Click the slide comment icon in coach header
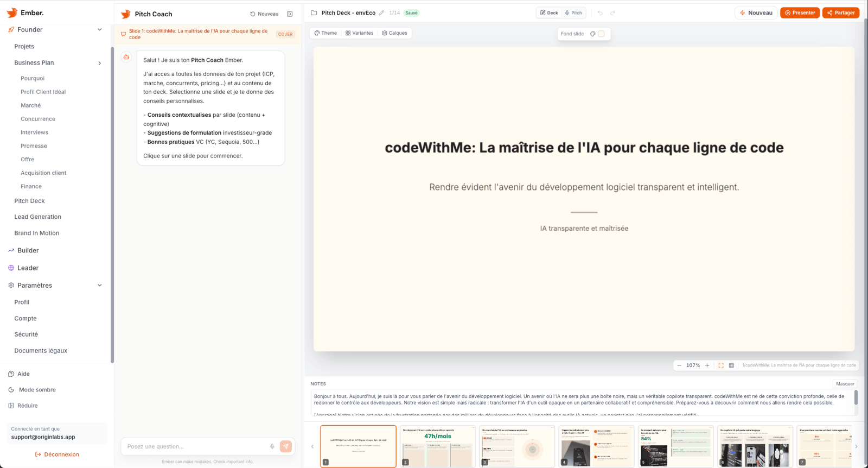Image resolution: width=868 pixels, height=468 pixels. click(123, 34)
